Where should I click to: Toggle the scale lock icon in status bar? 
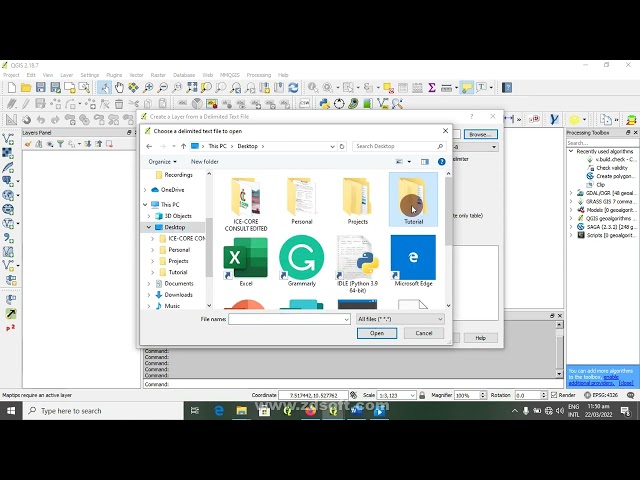[x=422, y=395]
